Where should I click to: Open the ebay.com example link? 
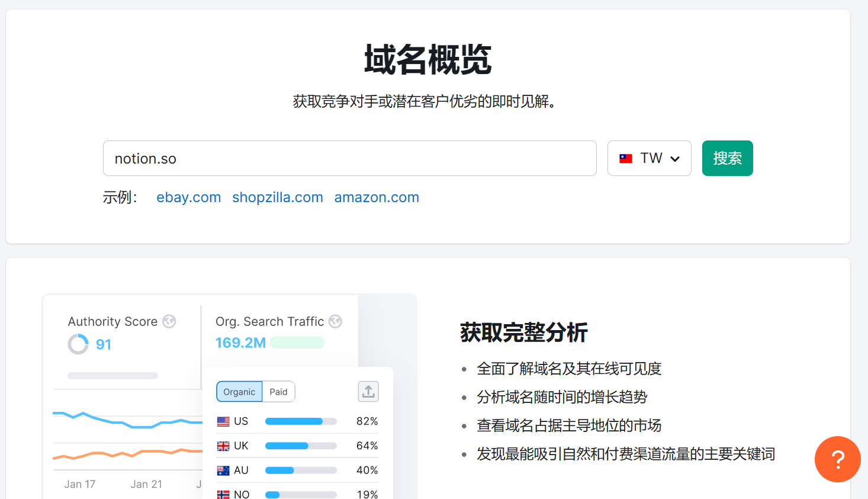(x=188, y=197)
